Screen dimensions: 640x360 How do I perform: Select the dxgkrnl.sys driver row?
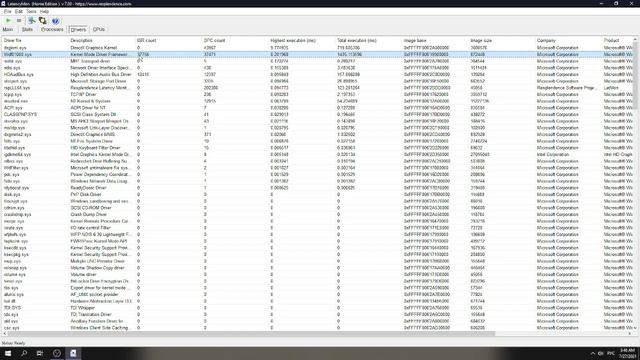[x=317, y=48]
